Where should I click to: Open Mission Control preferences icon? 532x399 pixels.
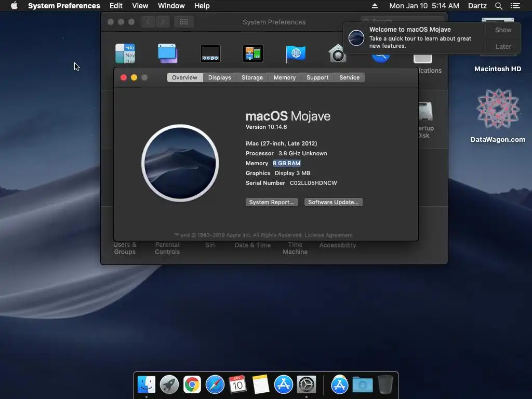[253, 54]
